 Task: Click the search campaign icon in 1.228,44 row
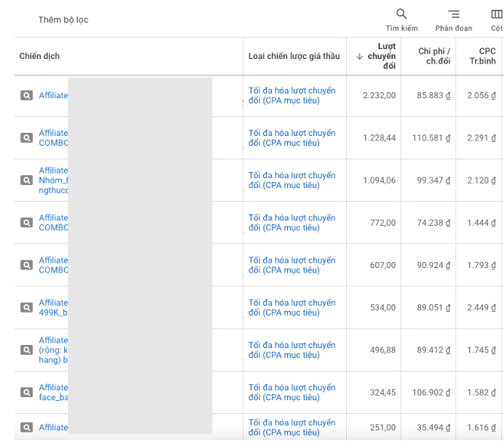point(26,138)
